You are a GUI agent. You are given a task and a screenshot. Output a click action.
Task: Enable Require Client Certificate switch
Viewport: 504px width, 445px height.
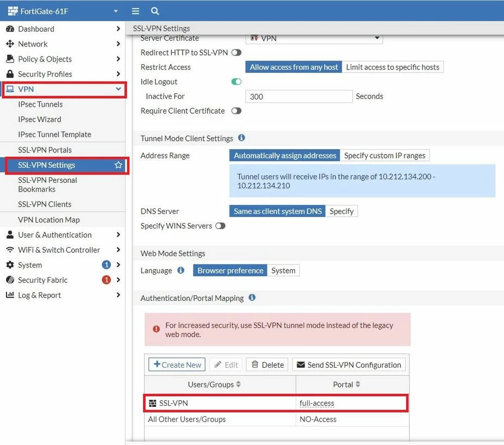tap(237, 111)
